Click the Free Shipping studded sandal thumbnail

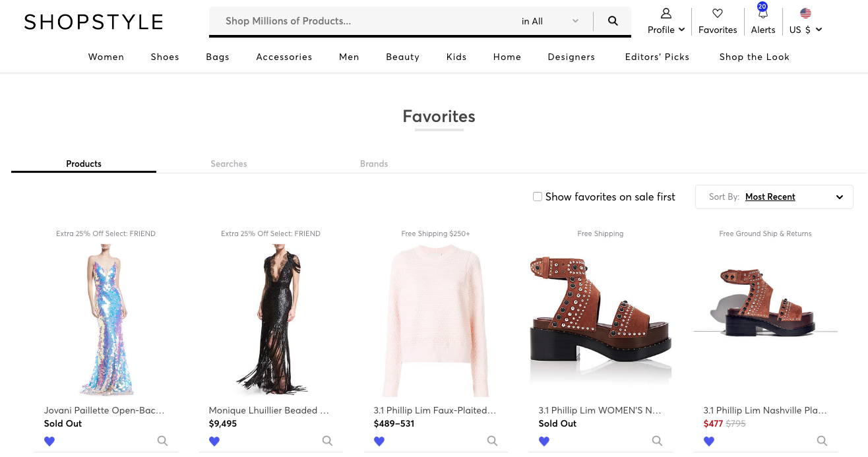pyautogui.click(x=600, y=320)
